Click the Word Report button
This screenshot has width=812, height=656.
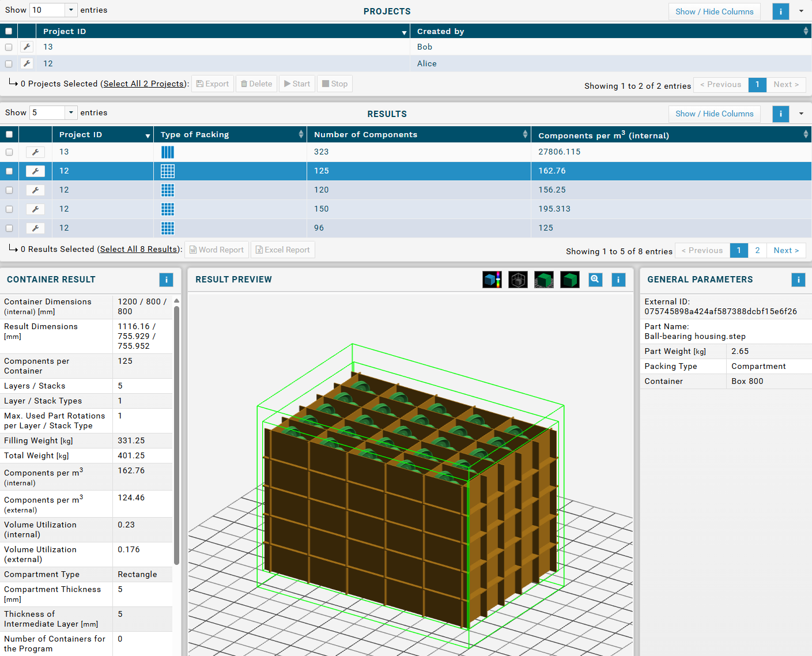pos(217,250)
